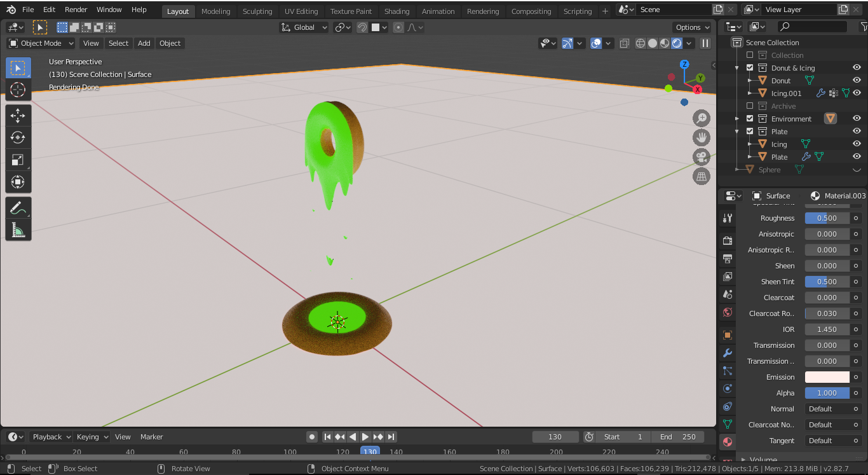This screenshot has height=475, width=868.
Task: Click the Marker menu in timeline
Action: coord(152,437)
